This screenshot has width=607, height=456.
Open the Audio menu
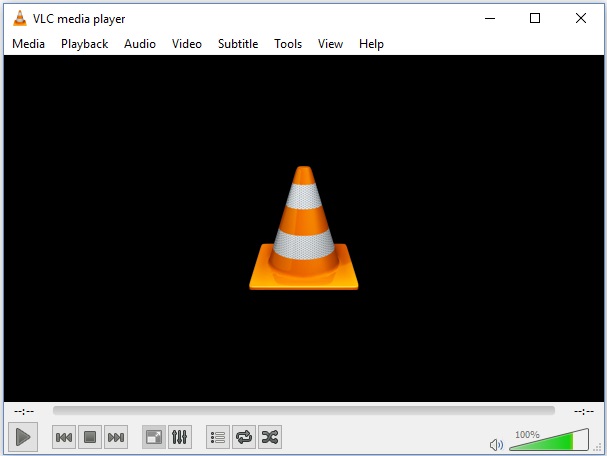click(x=140, y=44)
